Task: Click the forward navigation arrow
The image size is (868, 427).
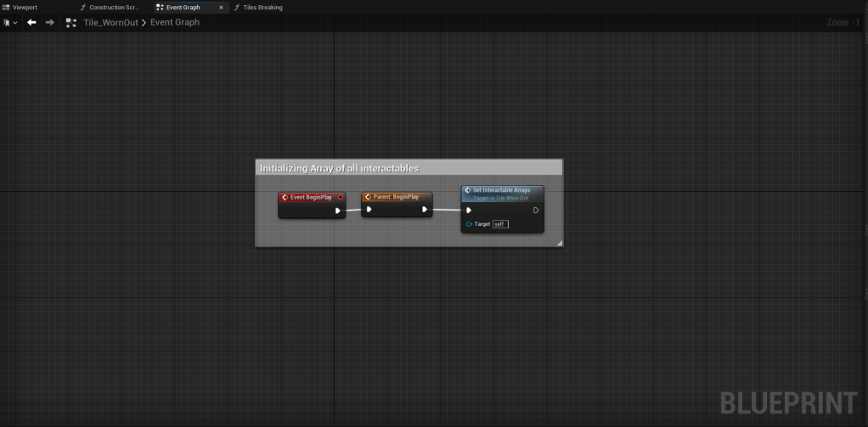Action: (49, 22)
